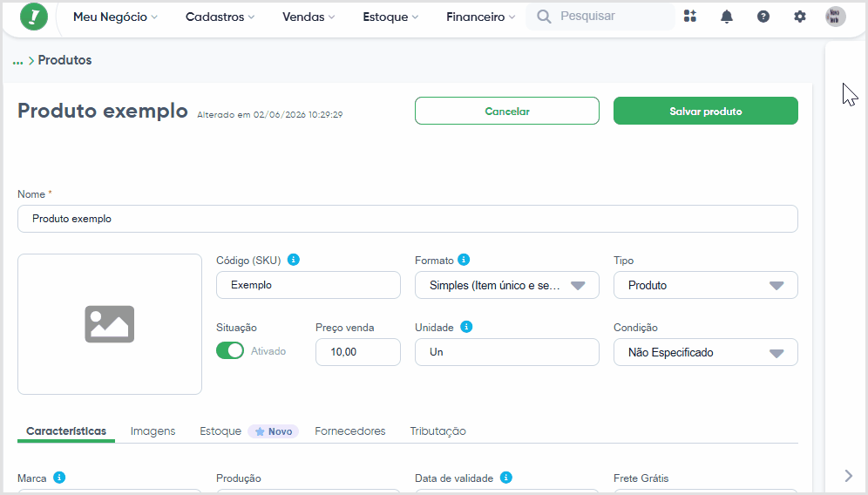Screen dimensions: 868x495
Task: Expand the Meu Negócio menu
Action: 115,17
